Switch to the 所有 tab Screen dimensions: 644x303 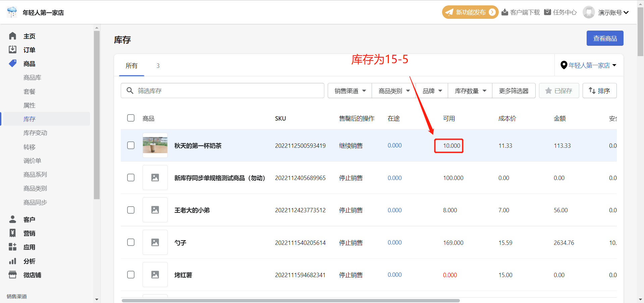tap(131, 66)
